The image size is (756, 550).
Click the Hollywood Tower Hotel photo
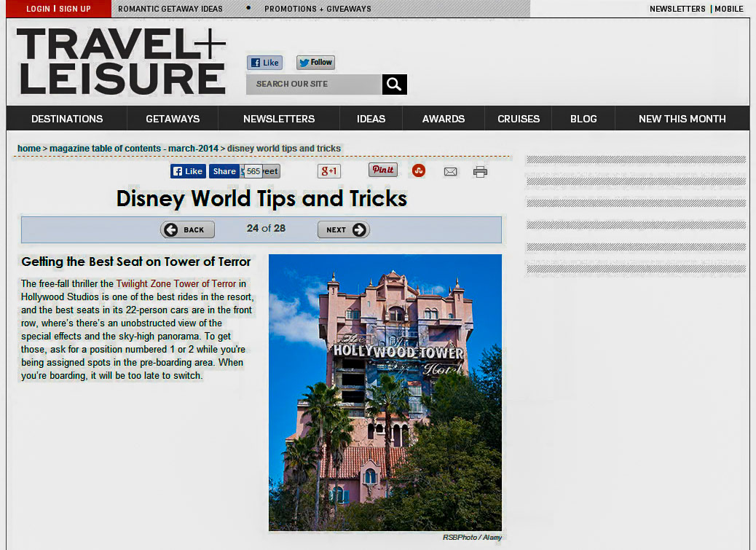click(x=385, y=393)
